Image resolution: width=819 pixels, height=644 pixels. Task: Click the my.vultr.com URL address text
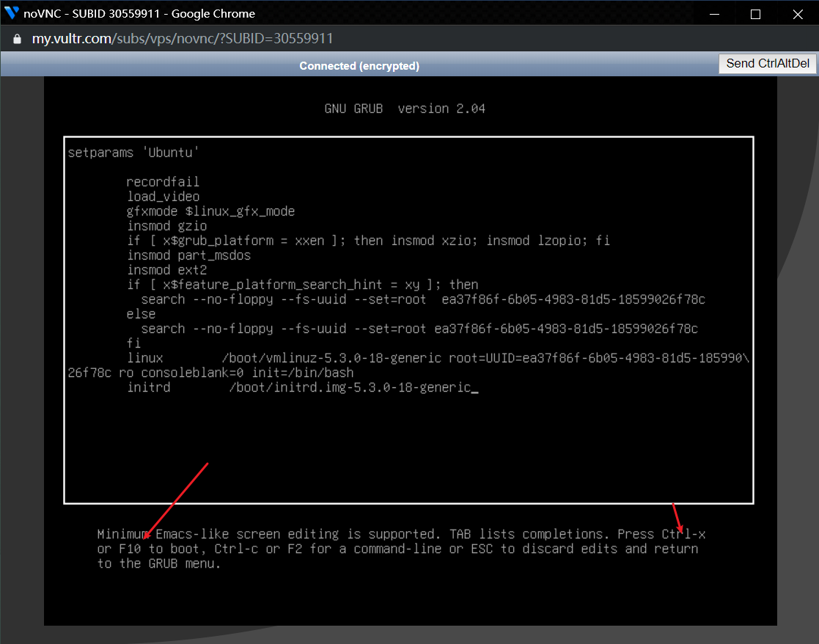pos(182,38)
